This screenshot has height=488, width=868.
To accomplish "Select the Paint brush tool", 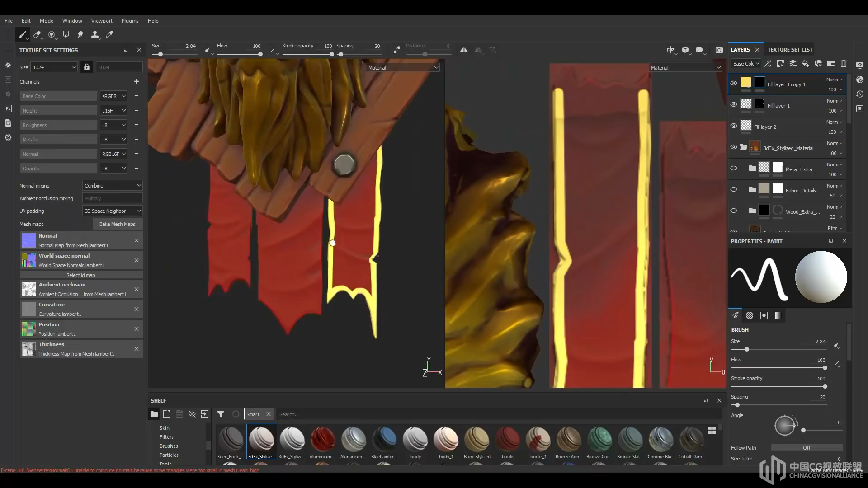I will click(x=23, y=34).
